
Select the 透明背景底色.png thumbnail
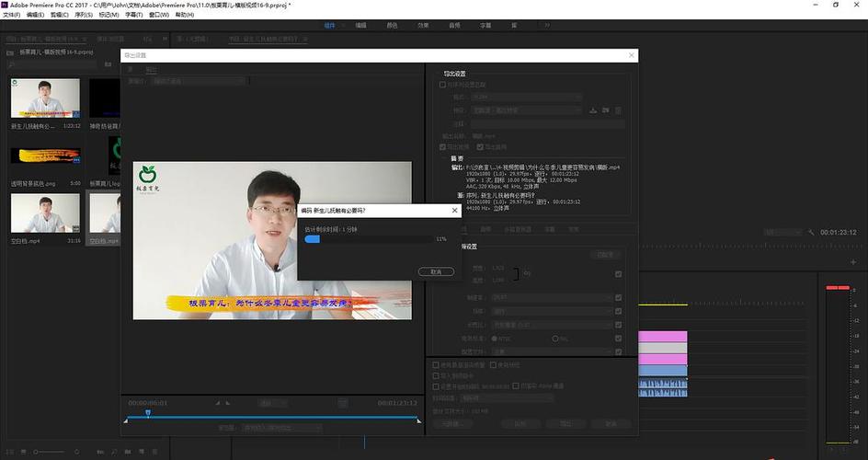[45, 155]
